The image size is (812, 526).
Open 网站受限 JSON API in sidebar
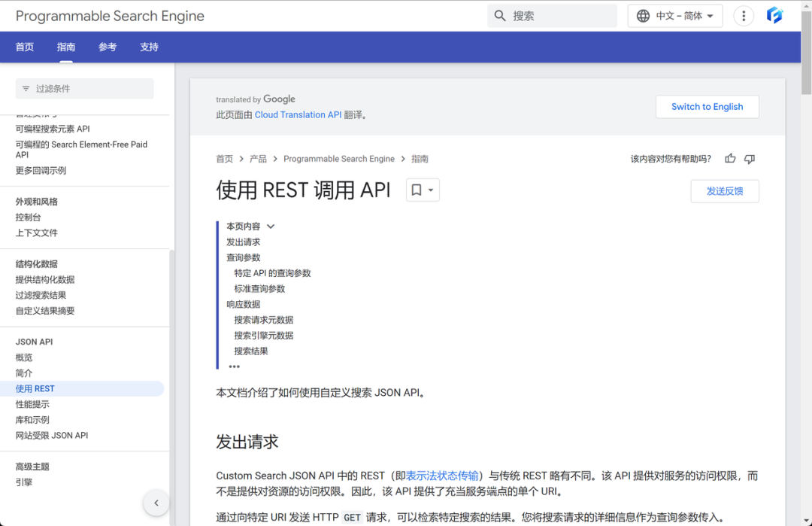52,435
